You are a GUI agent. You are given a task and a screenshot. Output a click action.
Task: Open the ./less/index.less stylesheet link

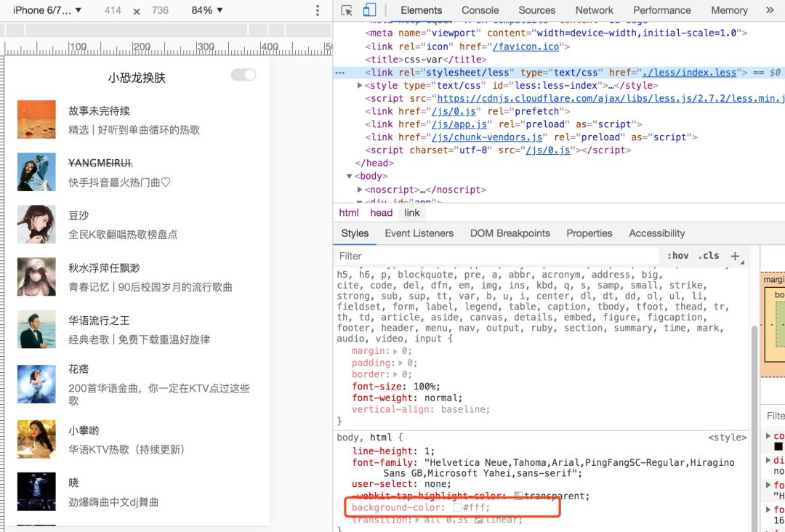(x=689, y=73)
